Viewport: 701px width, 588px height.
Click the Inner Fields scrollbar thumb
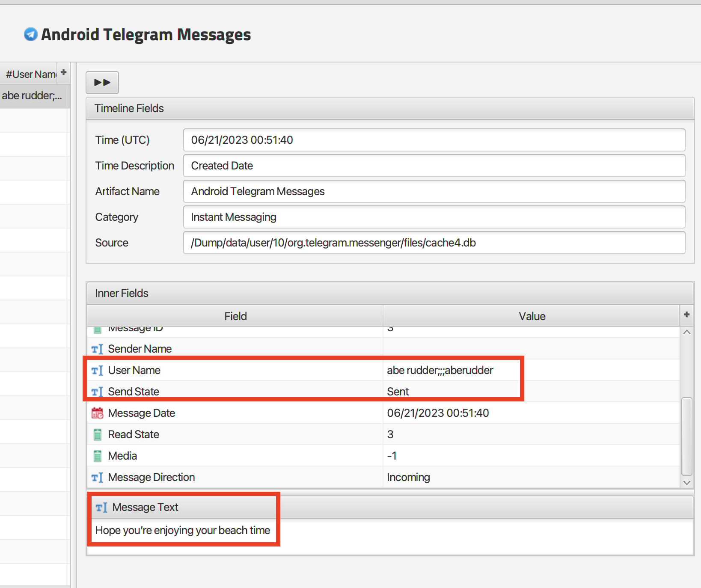click(687, 436)
